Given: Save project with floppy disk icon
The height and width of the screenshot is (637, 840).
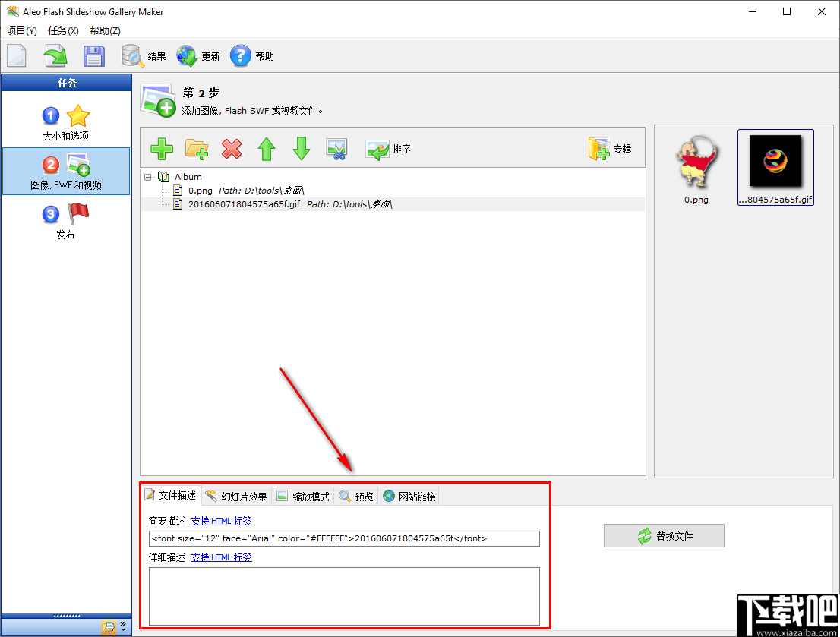Looking at the screenshot, I should [x=93, y=55].
